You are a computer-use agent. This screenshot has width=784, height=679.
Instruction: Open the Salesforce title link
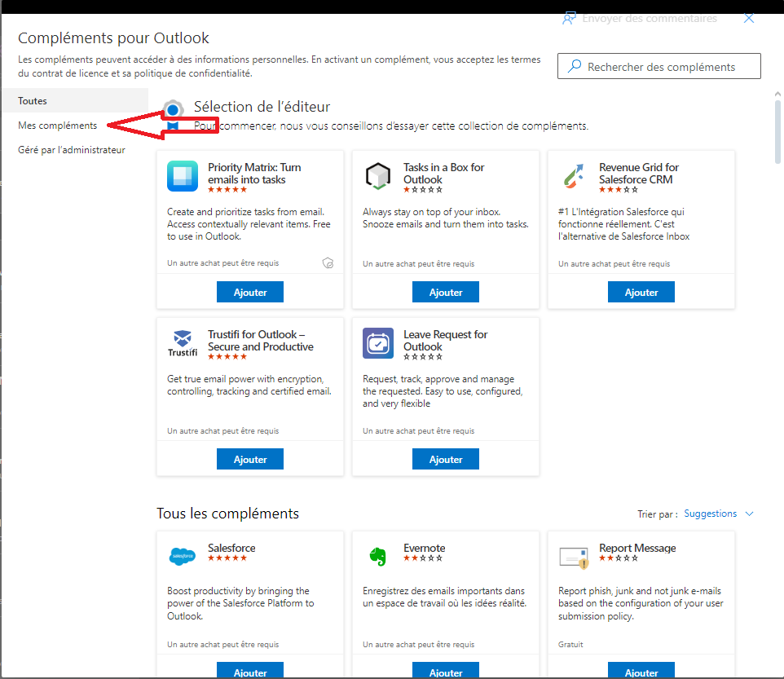pos(231,548)
